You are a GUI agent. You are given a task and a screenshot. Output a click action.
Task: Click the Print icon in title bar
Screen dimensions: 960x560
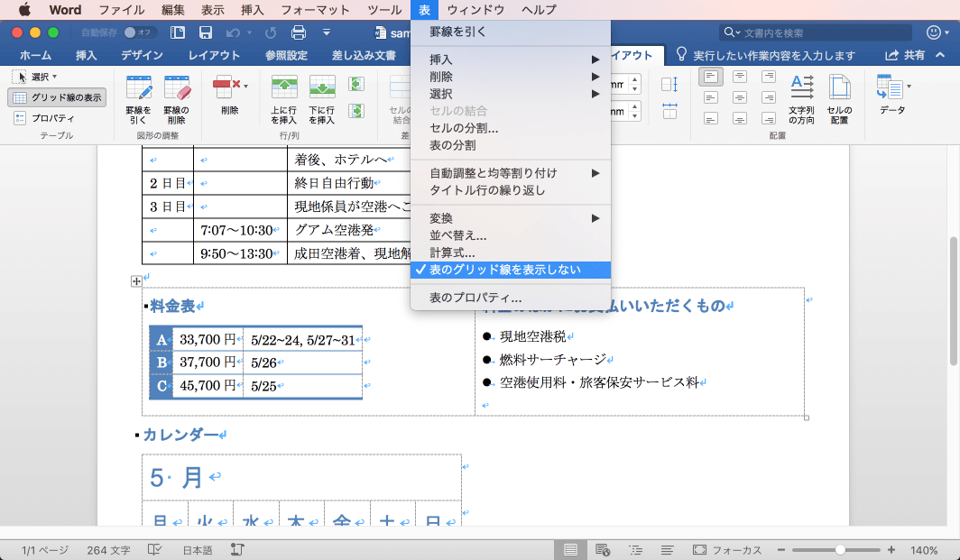pyautogui.click(x=298, y=32)
